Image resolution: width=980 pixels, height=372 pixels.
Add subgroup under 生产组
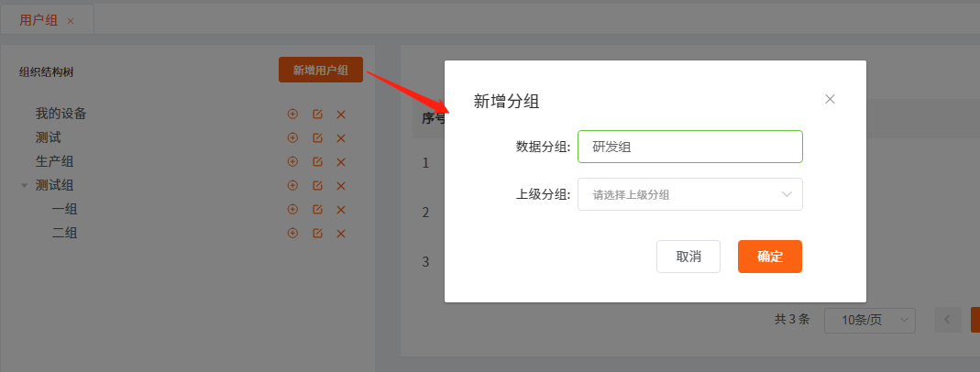tap(292, 161)
